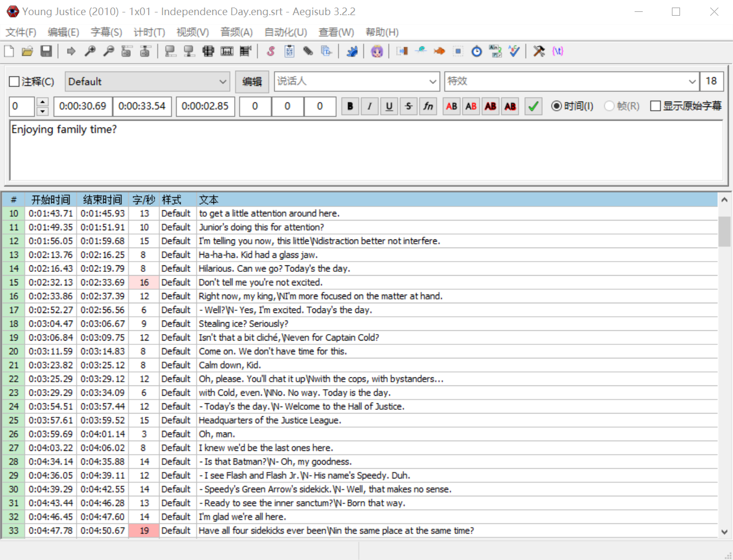Click the Zoom in magnifier icon
The image size is (733, 560).
tap(90, 51)
